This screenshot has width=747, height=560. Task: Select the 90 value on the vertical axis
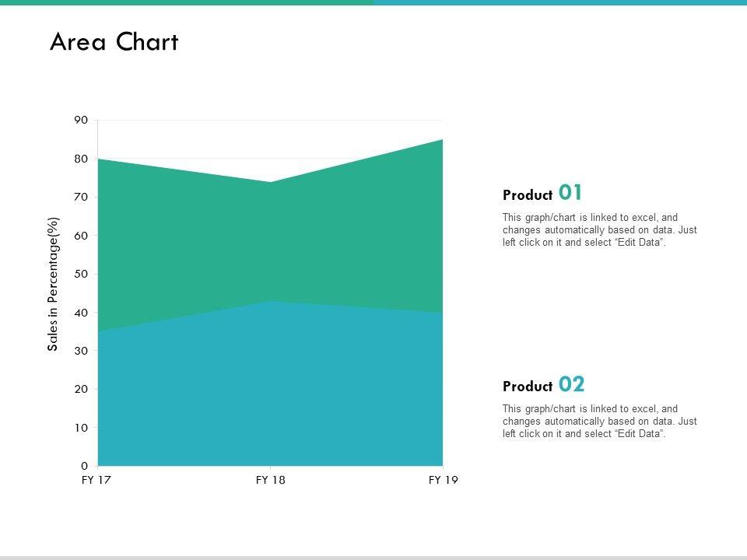81,120
